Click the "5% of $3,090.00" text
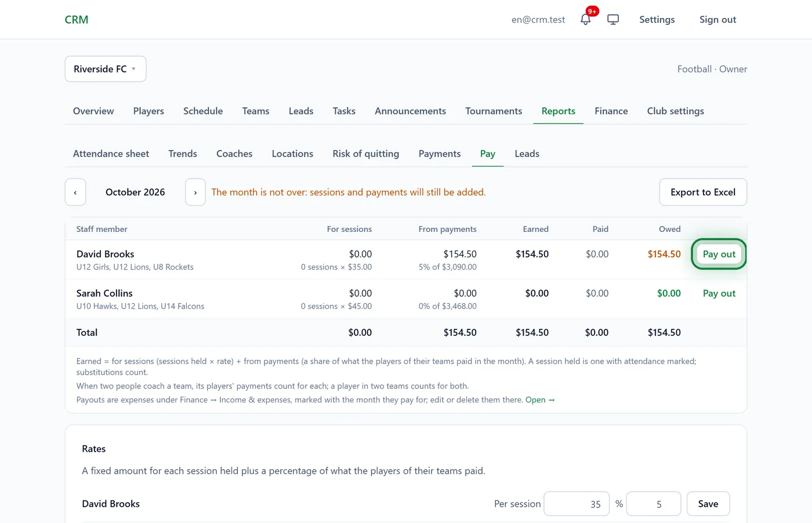 (448, 267)
